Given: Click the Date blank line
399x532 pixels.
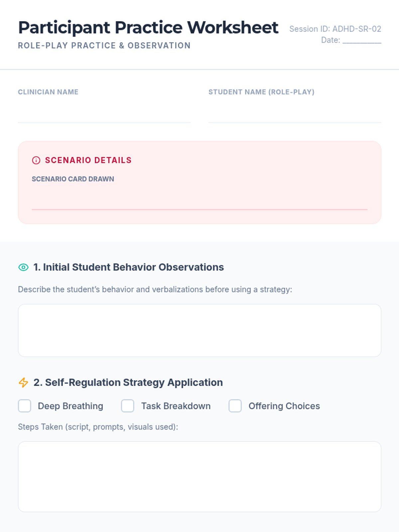Looking at the screenshot, I should pos(362,40).
